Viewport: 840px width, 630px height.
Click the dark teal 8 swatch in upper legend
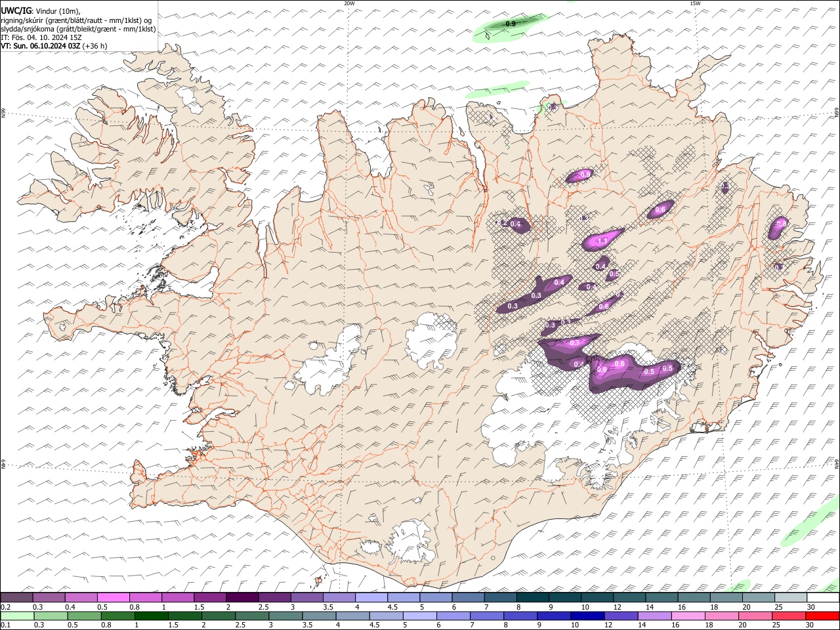tap(532, 598)
